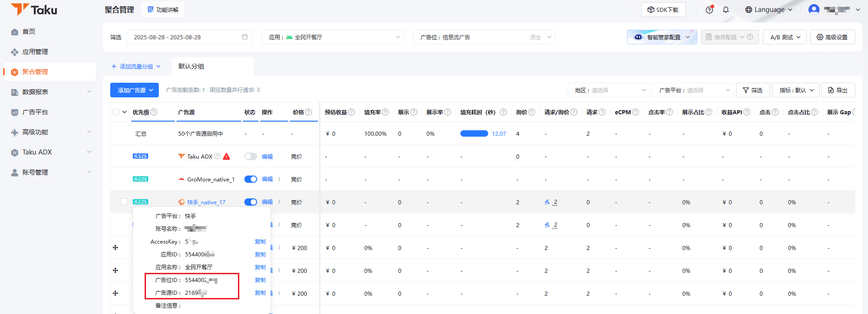
Task: Click the S2S priority badge on Taku ADX row
Action: pos(140,156)
